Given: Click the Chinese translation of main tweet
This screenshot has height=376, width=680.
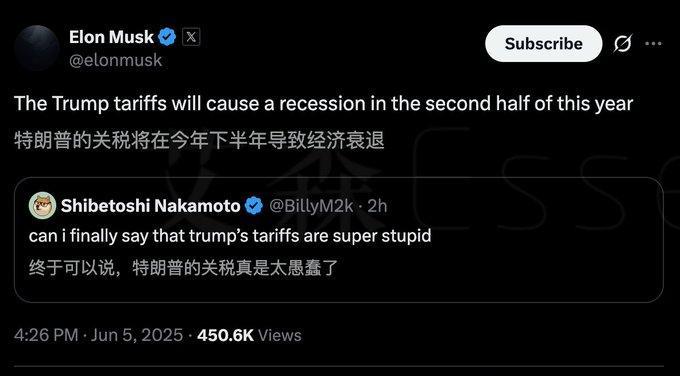Looking at the screenshot, I should point(199,141).
